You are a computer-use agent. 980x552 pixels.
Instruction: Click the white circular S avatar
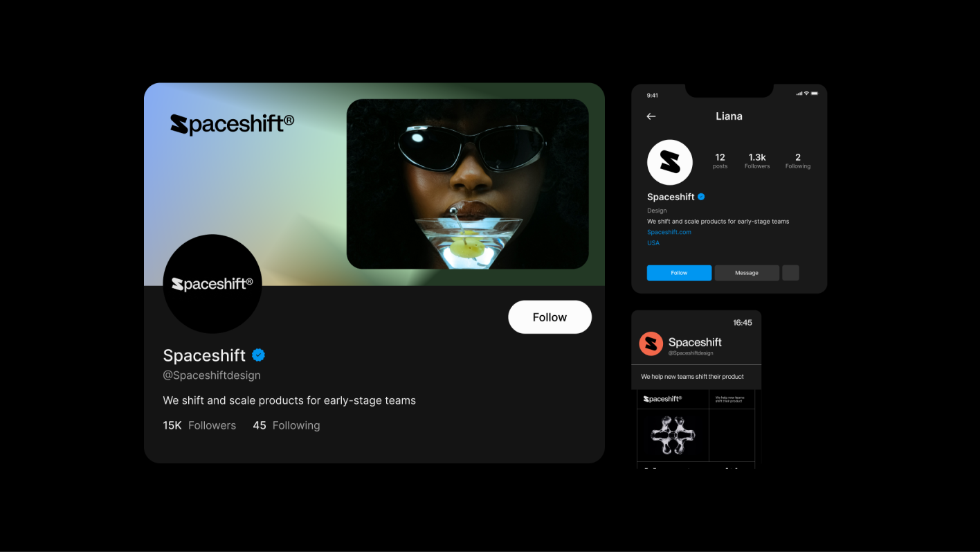tap(670, 163)
